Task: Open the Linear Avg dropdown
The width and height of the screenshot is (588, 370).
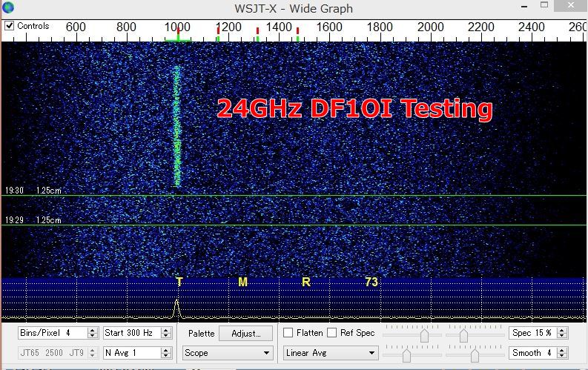Action: tap(331, 353)
